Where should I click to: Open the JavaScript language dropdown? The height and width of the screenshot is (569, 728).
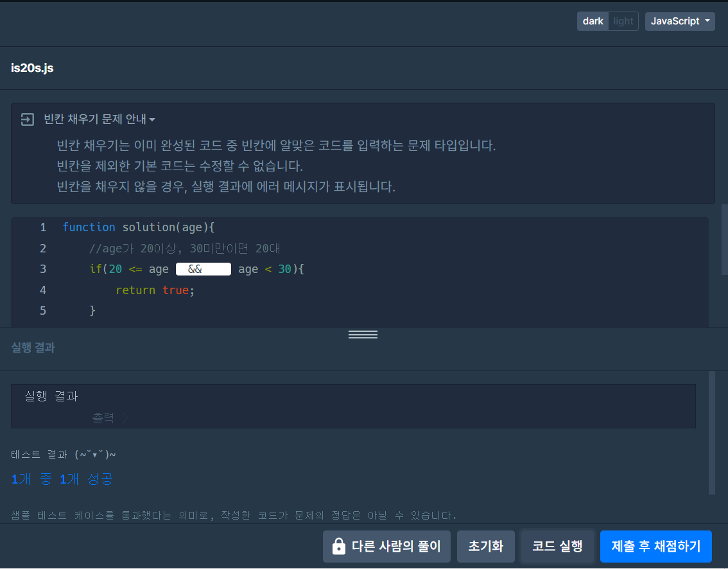pyautogui.click(x=680, y=21)
